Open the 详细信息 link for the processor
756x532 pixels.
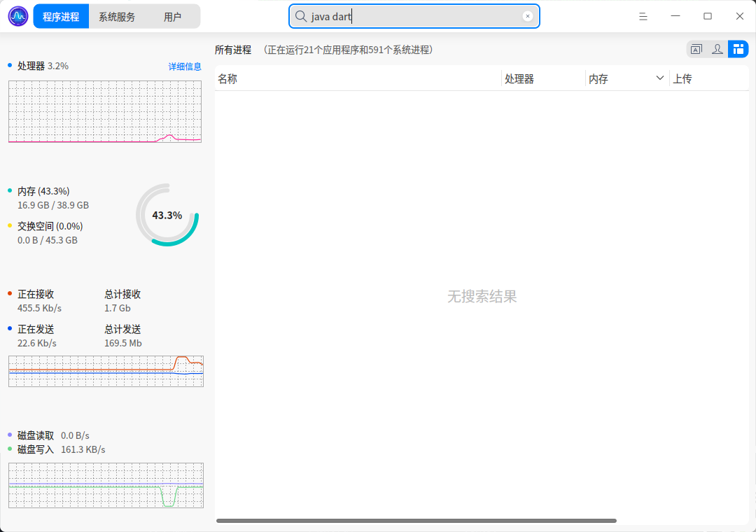pyautogui.click(x=185, y=66)
